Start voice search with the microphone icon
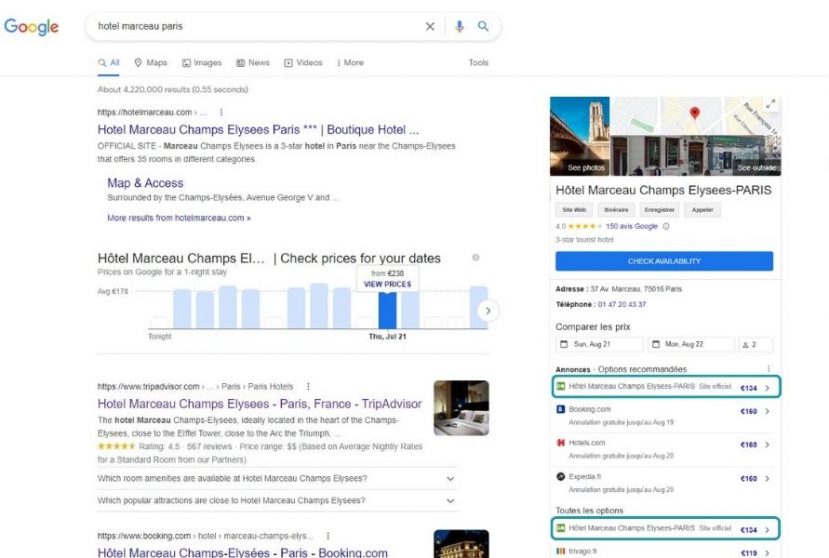829x558 pixels. 459,26
